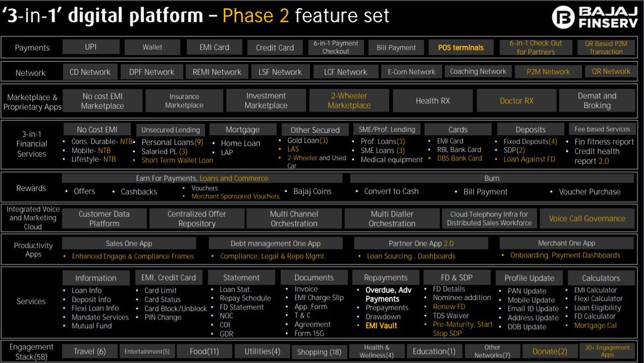The height and width of the screenshot is (363, 644).
Task: Select the Bajaj Coins reward item
Action: tap(312, 192)
